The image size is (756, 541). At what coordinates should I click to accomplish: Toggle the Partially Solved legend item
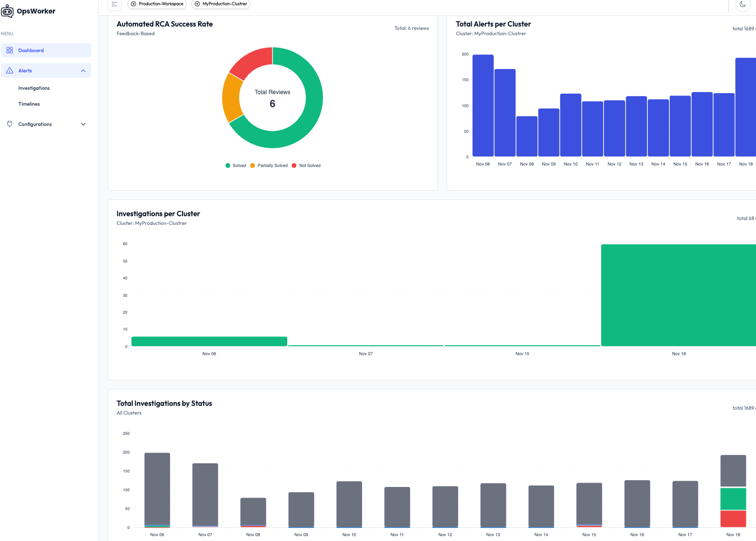[x=269, y=166]
